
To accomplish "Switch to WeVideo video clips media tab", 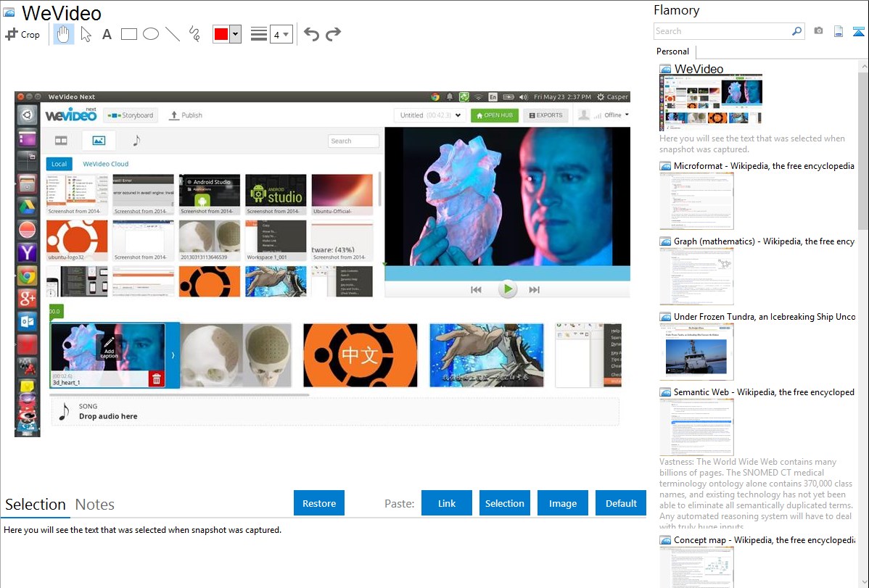I will (x=61, y=141).
